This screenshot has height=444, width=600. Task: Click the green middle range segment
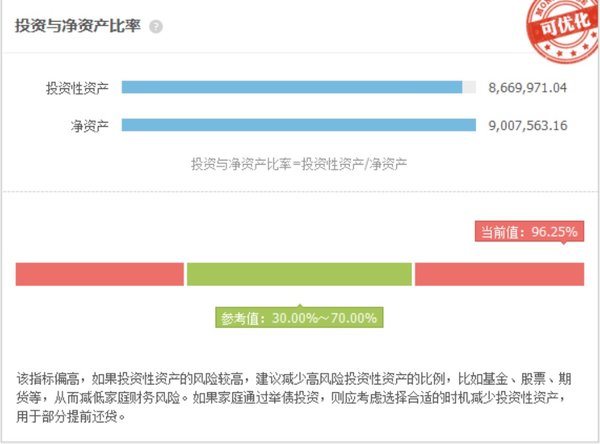pos(299,274)
